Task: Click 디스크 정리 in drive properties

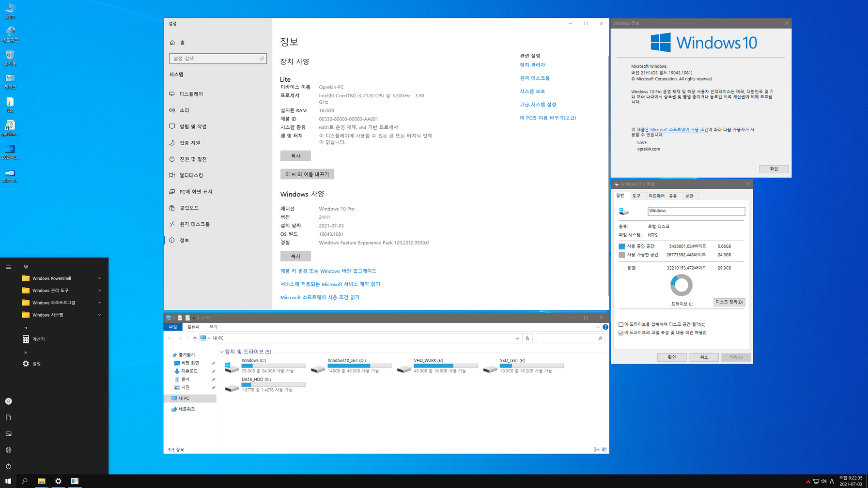Action: [x=729, y=302]
